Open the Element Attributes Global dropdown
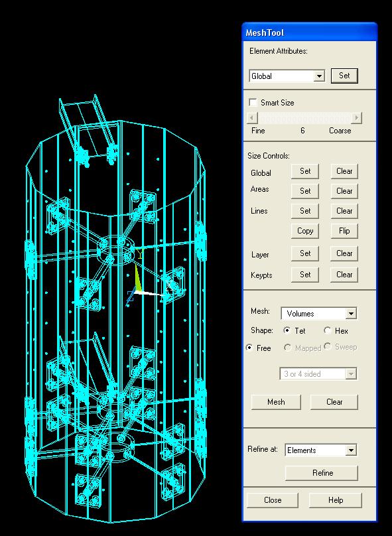Viewport: 392px width, 536px height. click(319, 76)
